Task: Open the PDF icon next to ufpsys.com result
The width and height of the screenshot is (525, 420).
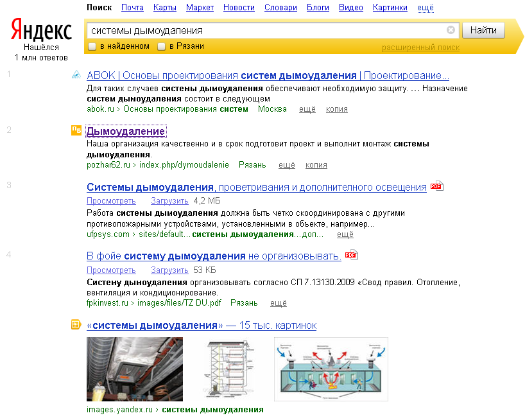Action: tap(436, 187)
